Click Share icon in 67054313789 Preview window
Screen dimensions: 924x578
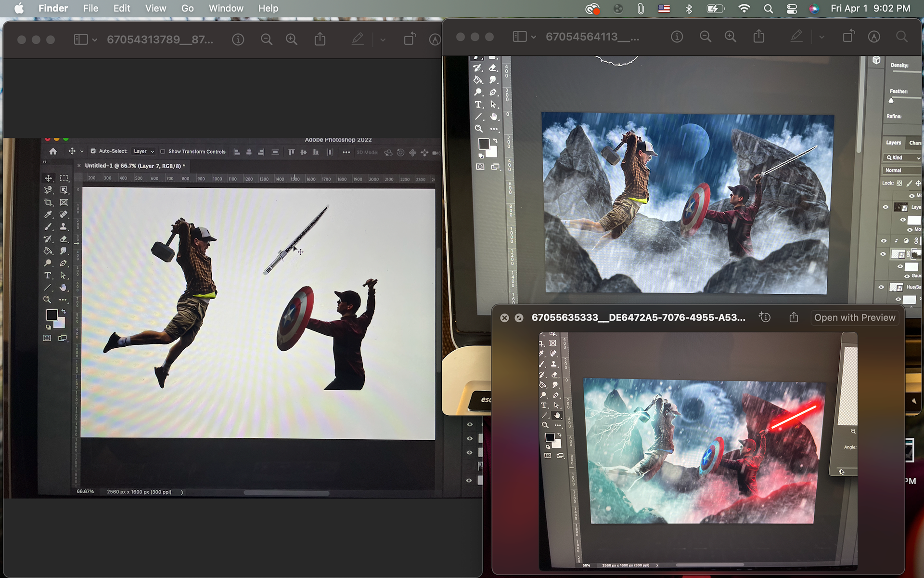[320, 39]
